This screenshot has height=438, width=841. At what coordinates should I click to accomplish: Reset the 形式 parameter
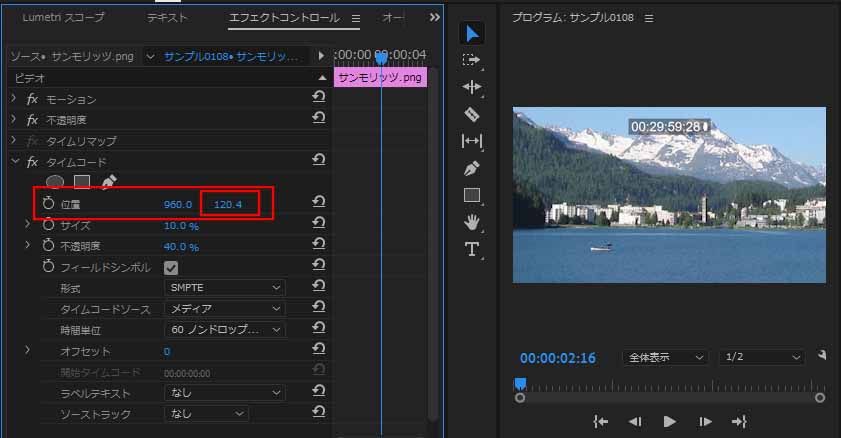pyautogui.click(x=319, y=286)
